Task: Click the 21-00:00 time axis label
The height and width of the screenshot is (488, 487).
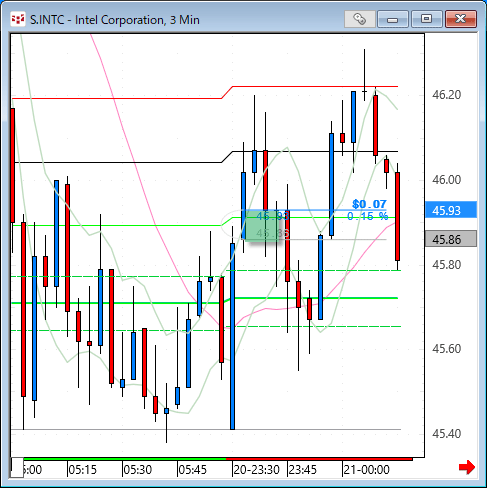Action: point(366,470)
